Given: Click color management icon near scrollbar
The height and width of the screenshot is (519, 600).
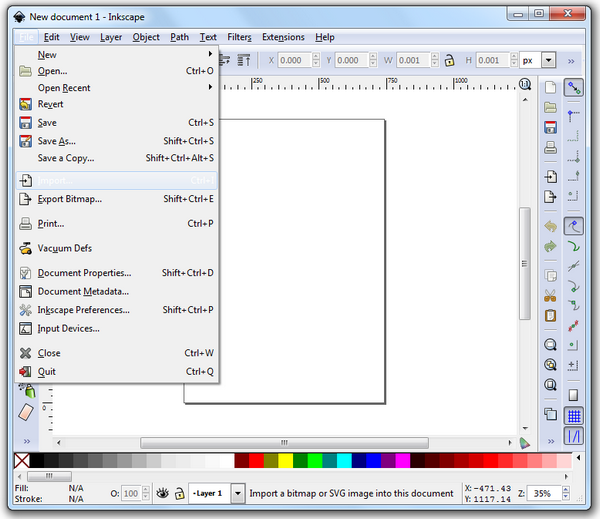Looking at the screenshot, I should point(525,443).
